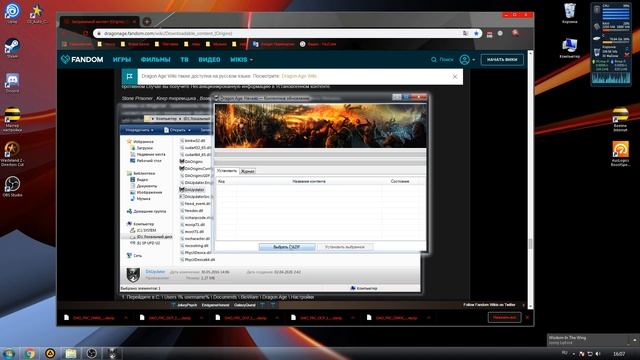Click the system tray clock showing 16:07

(x=619, y=354)
